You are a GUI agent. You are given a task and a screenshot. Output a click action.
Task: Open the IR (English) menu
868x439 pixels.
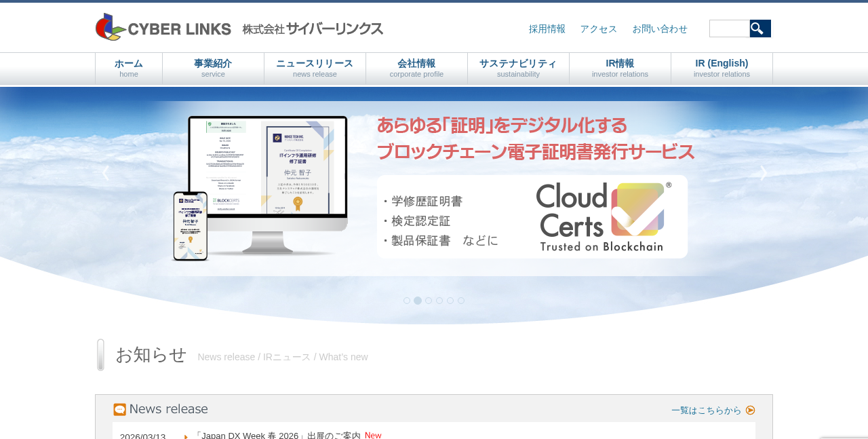coord(722,69)
